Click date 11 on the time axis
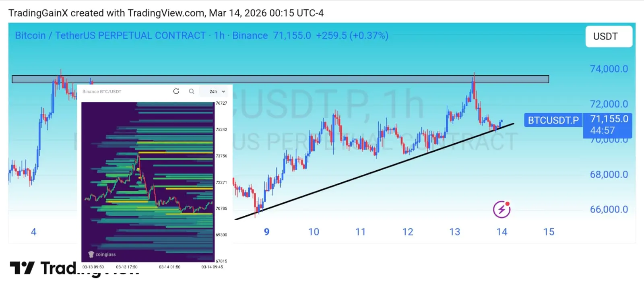Viewport: 644px width, 293px height. pyautogui.click(x=361, y=232)
